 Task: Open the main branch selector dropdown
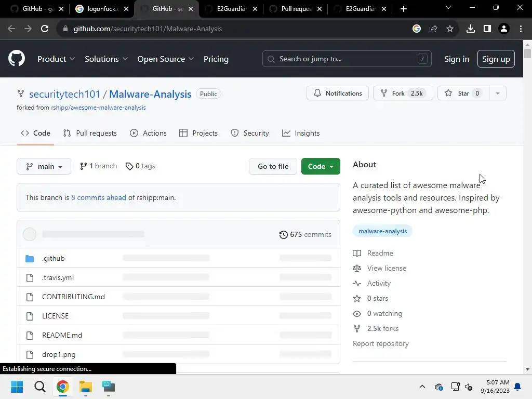tap(44, 166)
